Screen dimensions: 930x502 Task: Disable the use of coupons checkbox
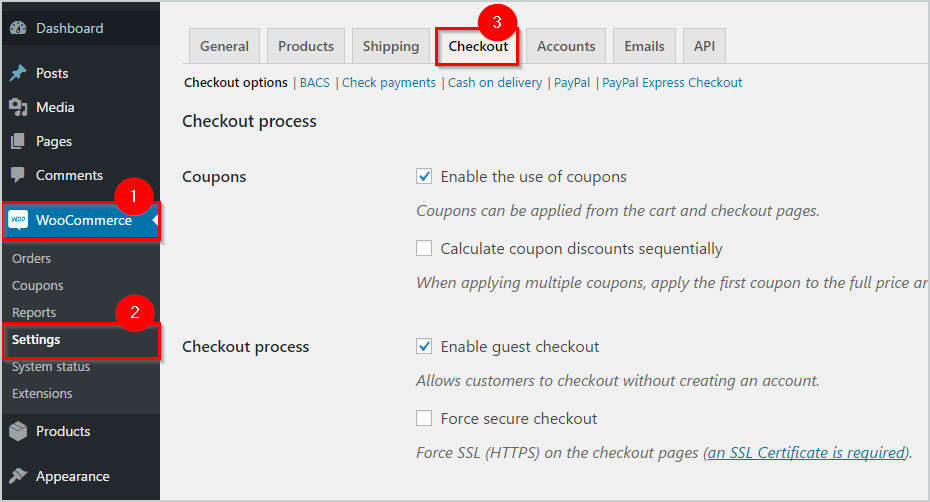tap(424, 176)
